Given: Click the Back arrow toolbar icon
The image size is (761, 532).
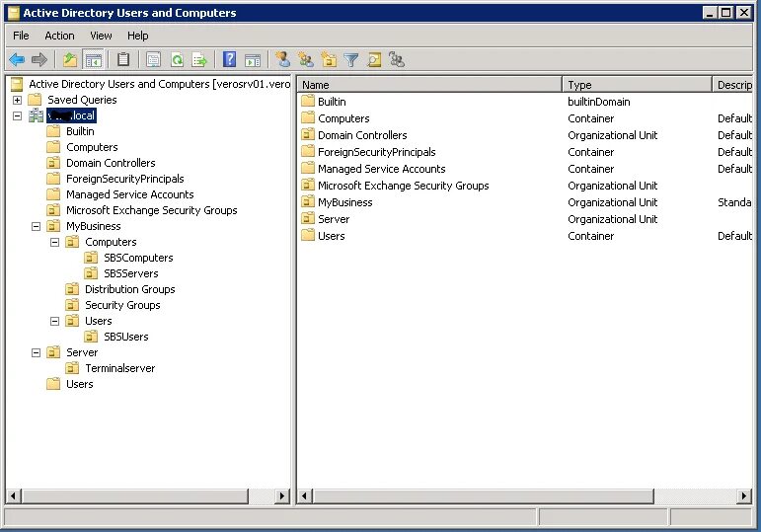Looking at the screenshot, I should (17, 60).
